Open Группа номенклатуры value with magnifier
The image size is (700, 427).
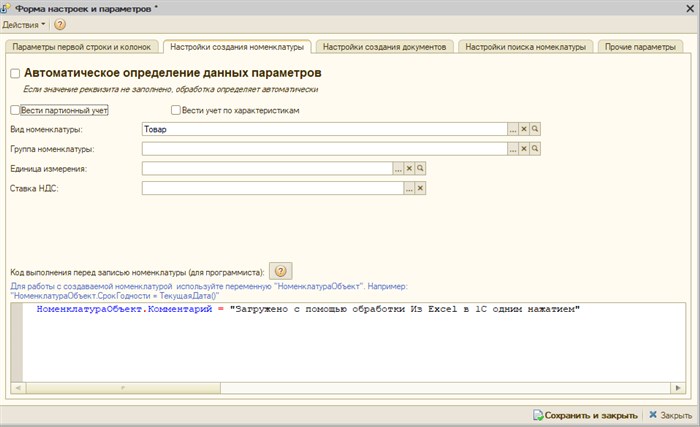(535, 149)
